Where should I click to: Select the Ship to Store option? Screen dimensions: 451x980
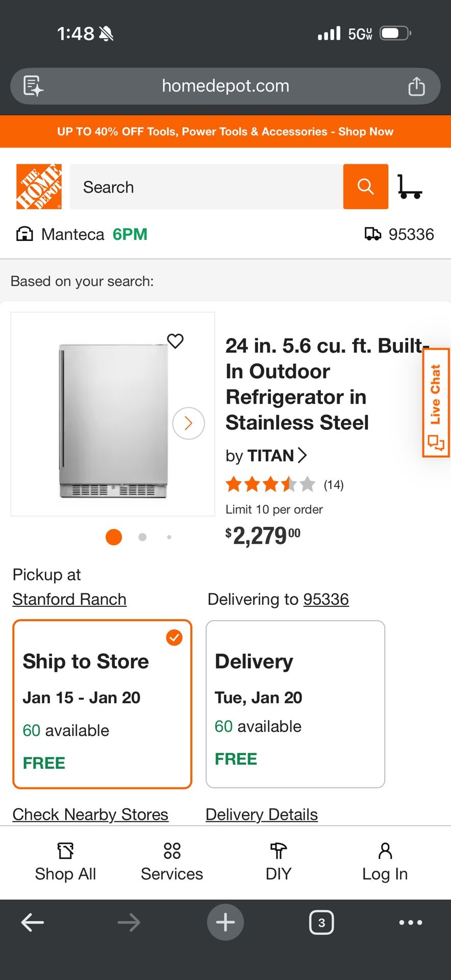point(102,704)
